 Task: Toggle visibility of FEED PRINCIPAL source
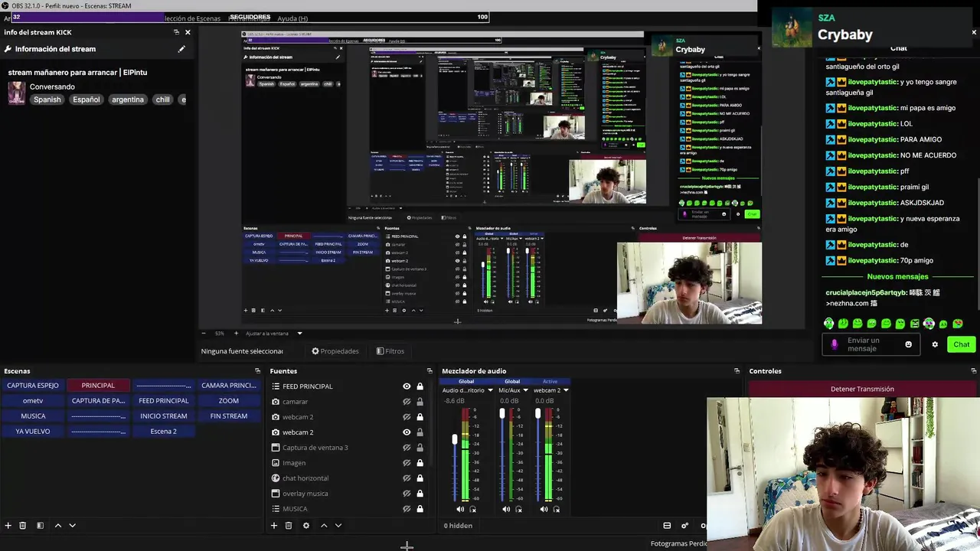click(407, 386)
